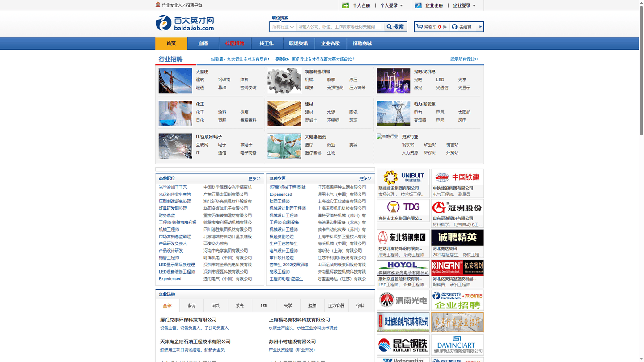Select the 全部 tab in 企业热聘
Image resolution: width=644 pixels, height=362 pixels.
(x=167, y=306)
